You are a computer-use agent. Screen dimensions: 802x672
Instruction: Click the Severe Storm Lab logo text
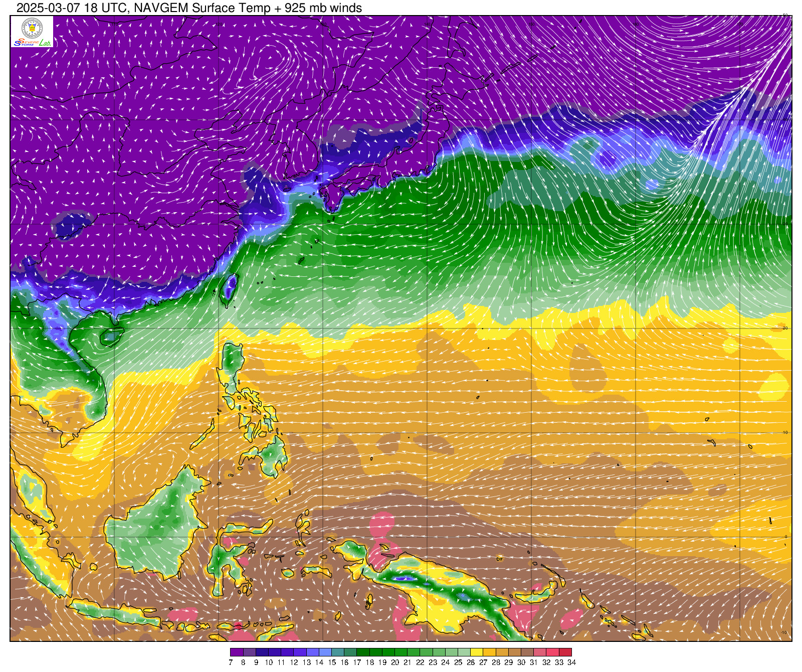pos(32,43)
